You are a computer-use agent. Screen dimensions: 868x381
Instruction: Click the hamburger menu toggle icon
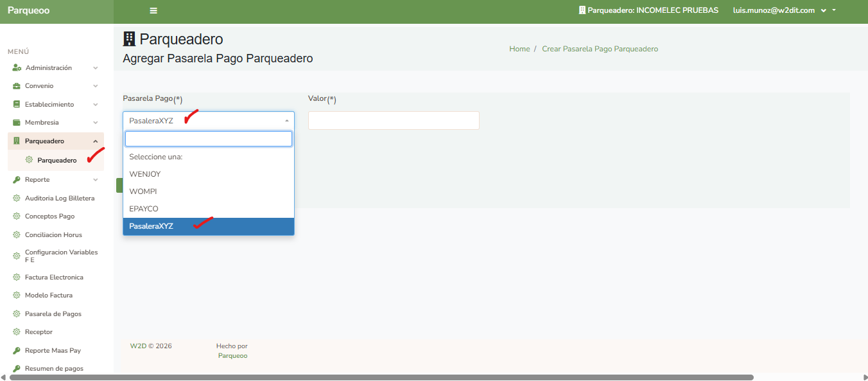click(x=153, y=11)
